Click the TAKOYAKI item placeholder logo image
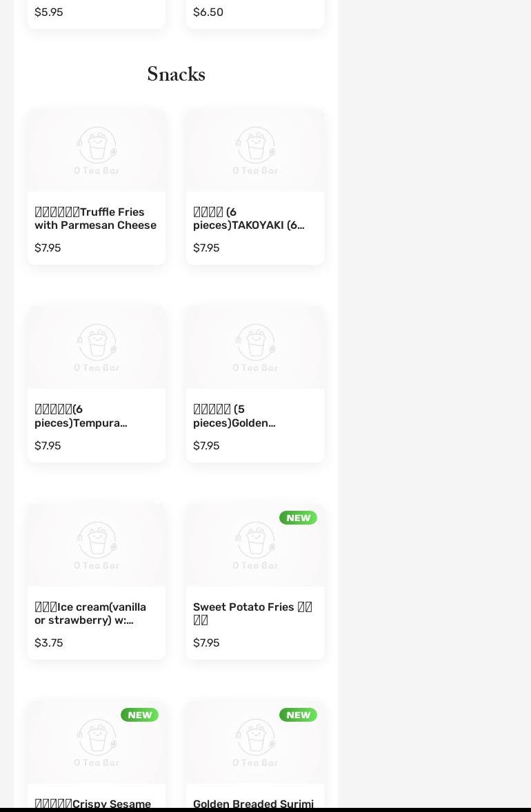 click(255, 150)
